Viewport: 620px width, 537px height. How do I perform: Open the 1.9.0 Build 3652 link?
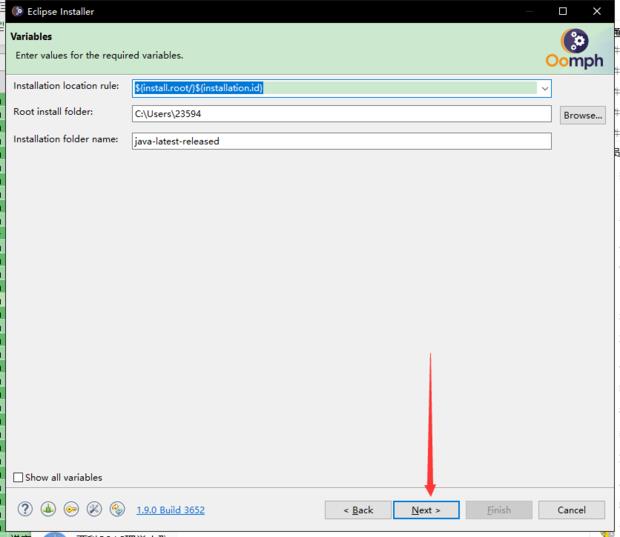click(170, 510)
